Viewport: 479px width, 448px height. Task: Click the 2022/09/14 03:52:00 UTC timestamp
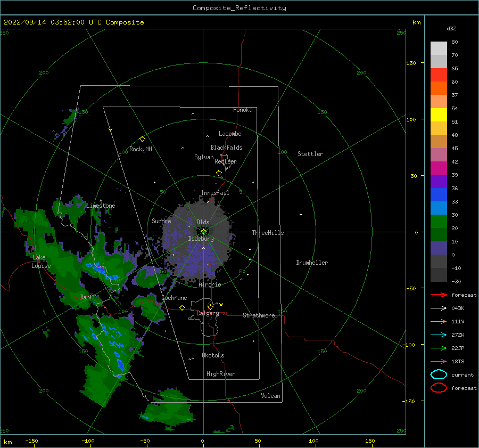click(53, 22)
